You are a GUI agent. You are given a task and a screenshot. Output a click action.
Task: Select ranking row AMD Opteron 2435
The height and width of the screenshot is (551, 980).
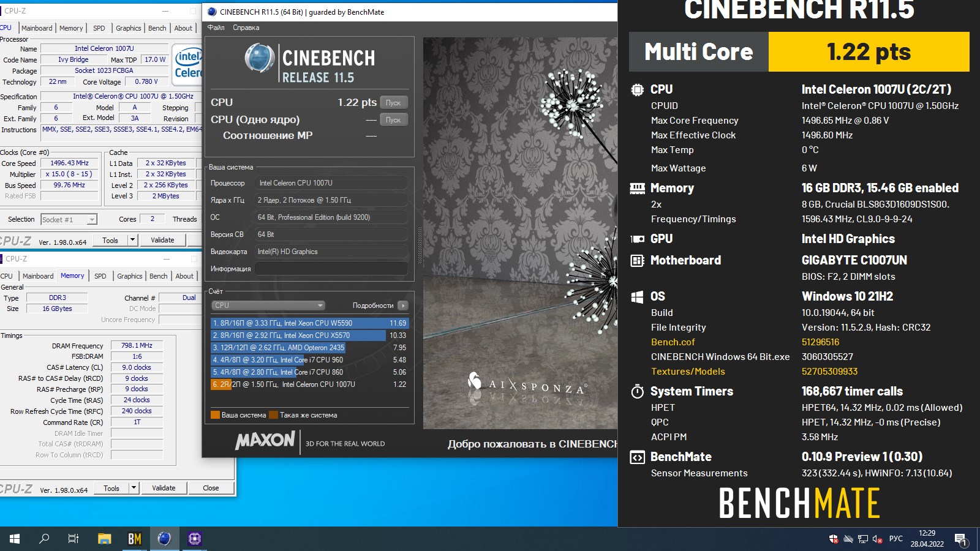[309, 347]
